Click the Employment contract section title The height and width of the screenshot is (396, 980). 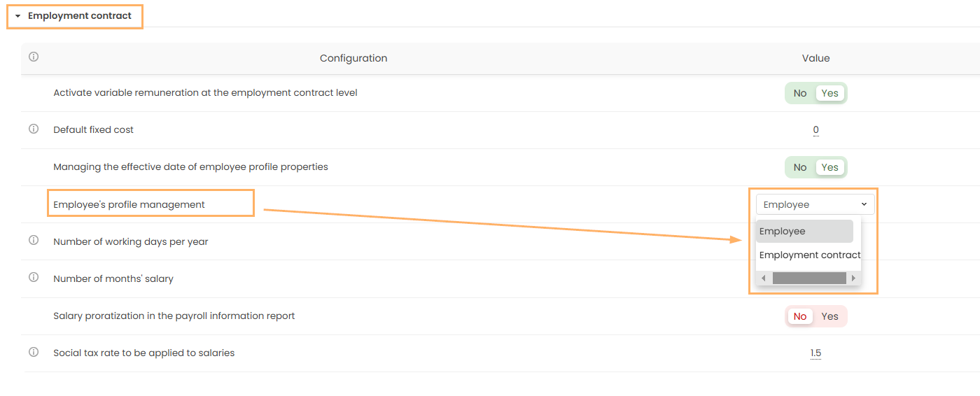pos(80,16)
